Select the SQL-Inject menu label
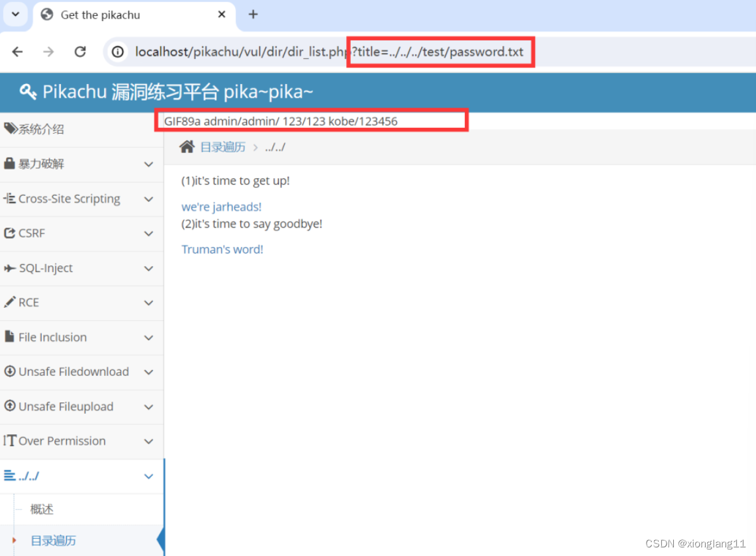Screen dimensions: 756x556 pos(46,268)
